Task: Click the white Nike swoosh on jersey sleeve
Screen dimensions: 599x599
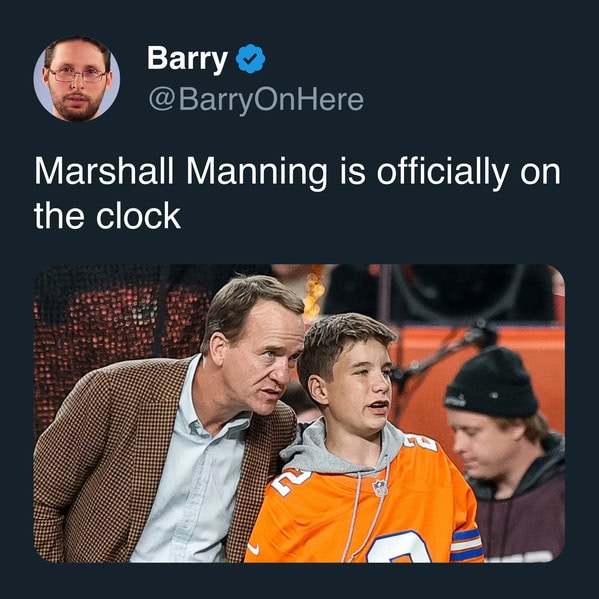Action: tap(253, 549)
